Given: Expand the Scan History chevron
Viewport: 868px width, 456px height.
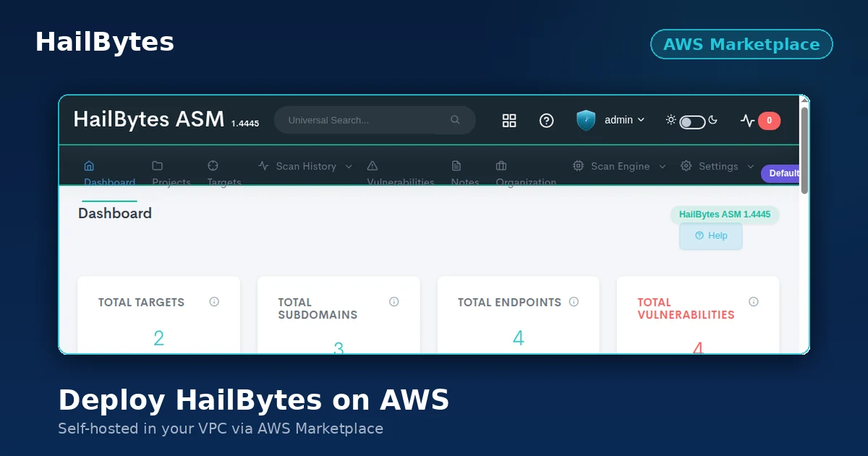Looking at the screenshot, I should tap(349, 166).
